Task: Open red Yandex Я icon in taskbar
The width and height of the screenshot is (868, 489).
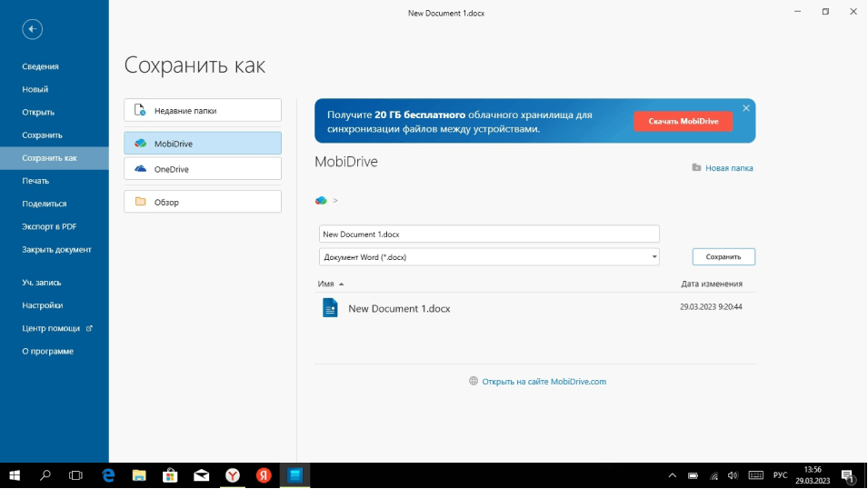Action: [264, 475]
